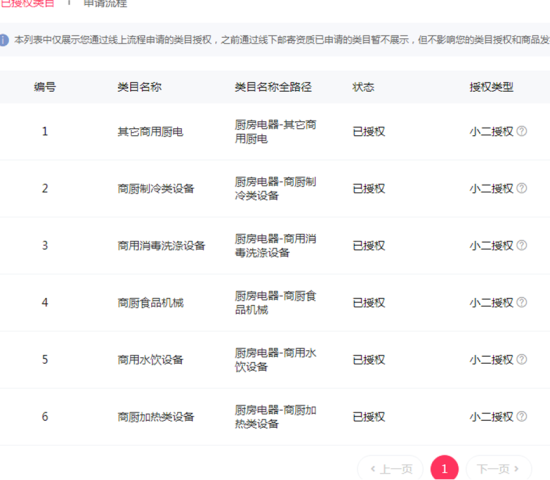Image resolution: width=550 pixels, height=480 pixels.
Task: Switch to the 已授权类目 tab
Action: click(27, 4)
